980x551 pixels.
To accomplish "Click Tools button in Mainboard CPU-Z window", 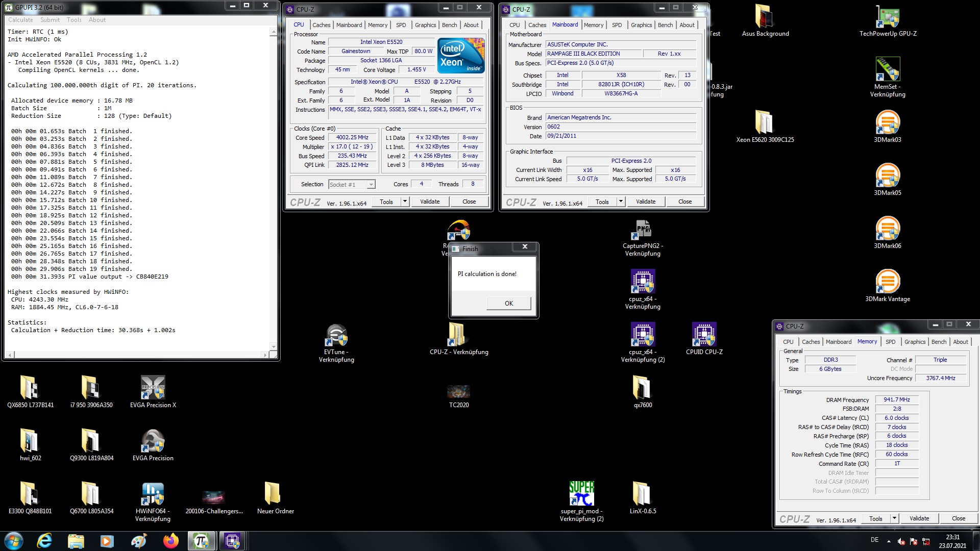I will pos(602,202).
